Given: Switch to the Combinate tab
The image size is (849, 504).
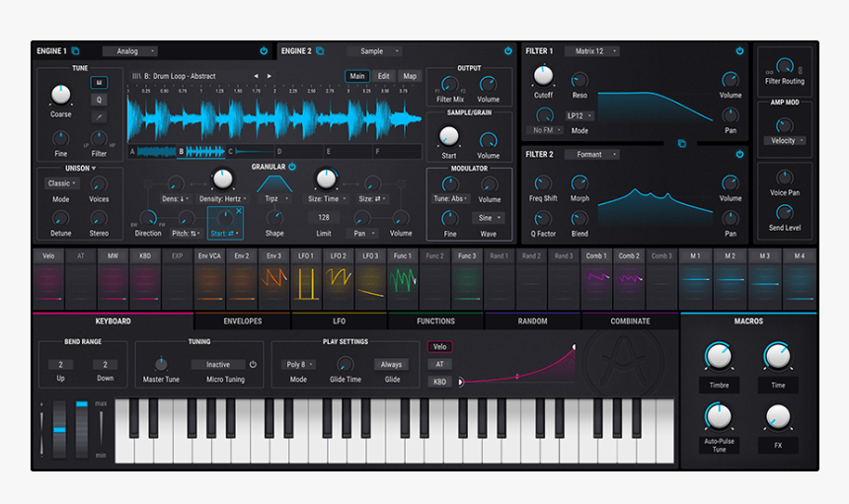Looking at the screenshot, I should click(630, 322).
